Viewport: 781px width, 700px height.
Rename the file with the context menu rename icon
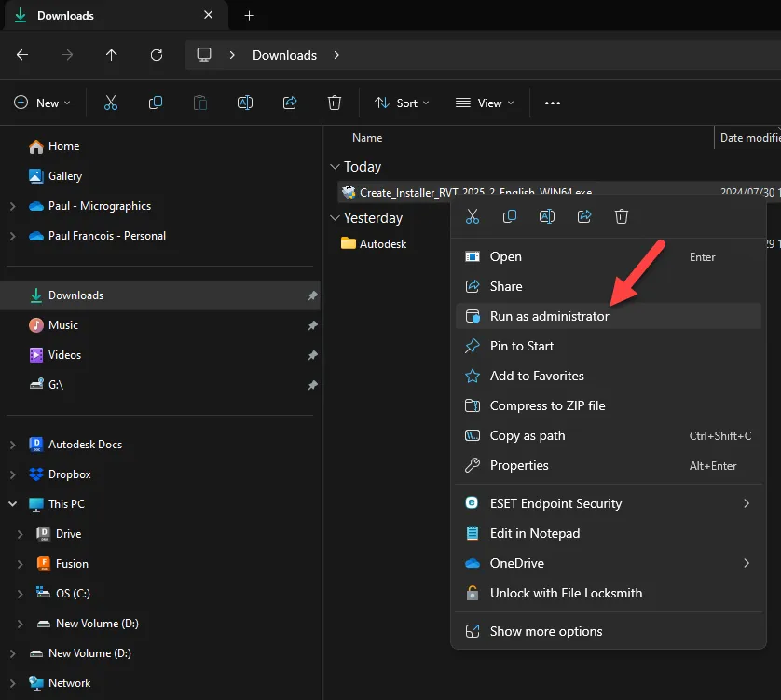click(546, 216)
